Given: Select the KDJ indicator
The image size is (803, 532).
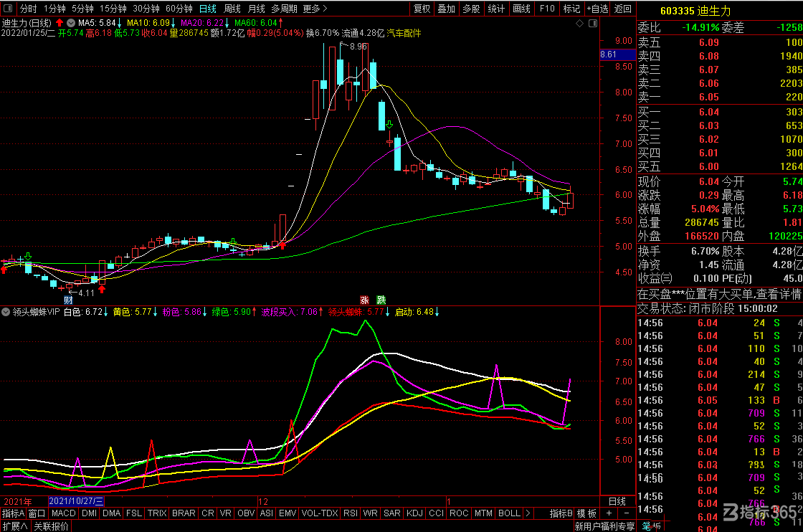Looking at the screenshot, I should coord(414,513).
